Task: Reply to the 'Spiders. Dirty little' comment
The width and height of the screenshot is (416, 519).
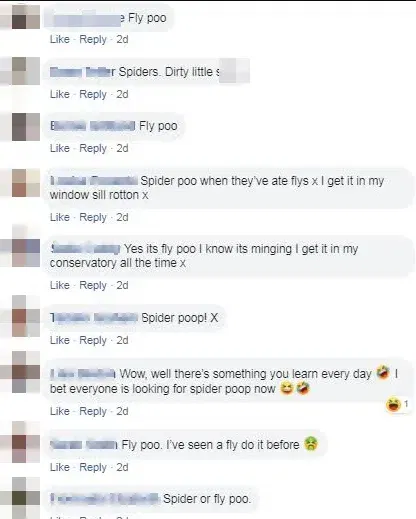Action: (x=93, y=94)
